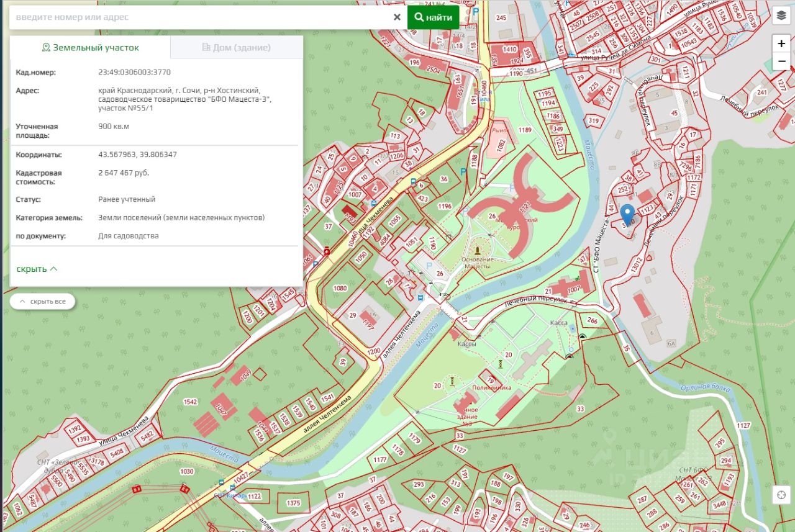Viewport: 795px width, 532px height.
Task: Select the parking icon beside parcel 36
Action: point(463,171)
